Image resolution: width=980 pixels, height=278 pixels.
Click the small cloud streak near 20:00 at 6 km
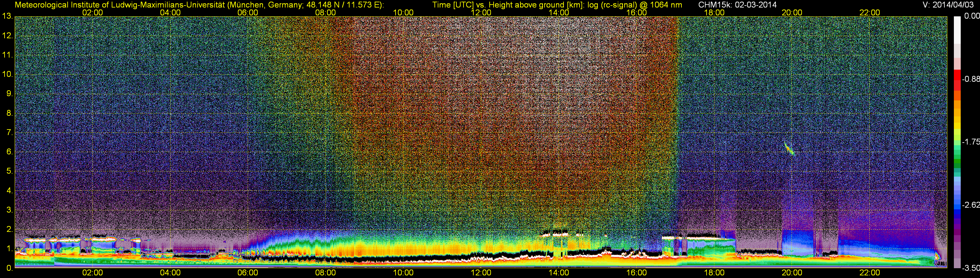[x=790, y=149]
